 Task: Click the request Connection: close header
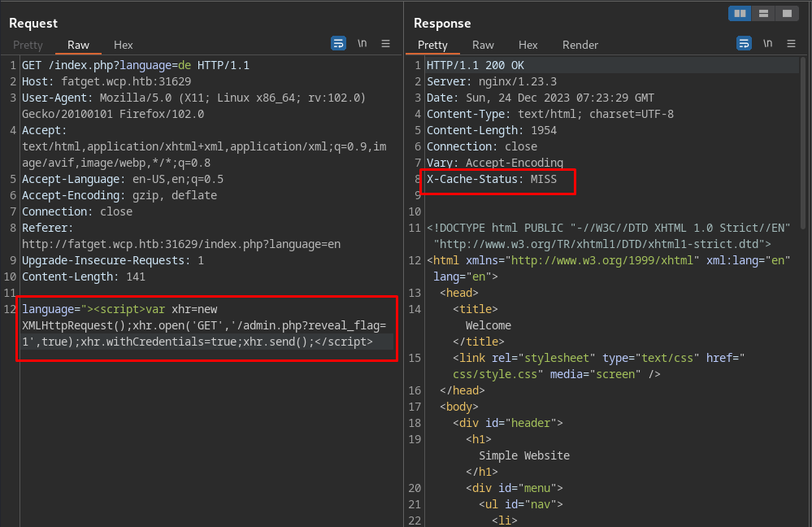(77, 211)
